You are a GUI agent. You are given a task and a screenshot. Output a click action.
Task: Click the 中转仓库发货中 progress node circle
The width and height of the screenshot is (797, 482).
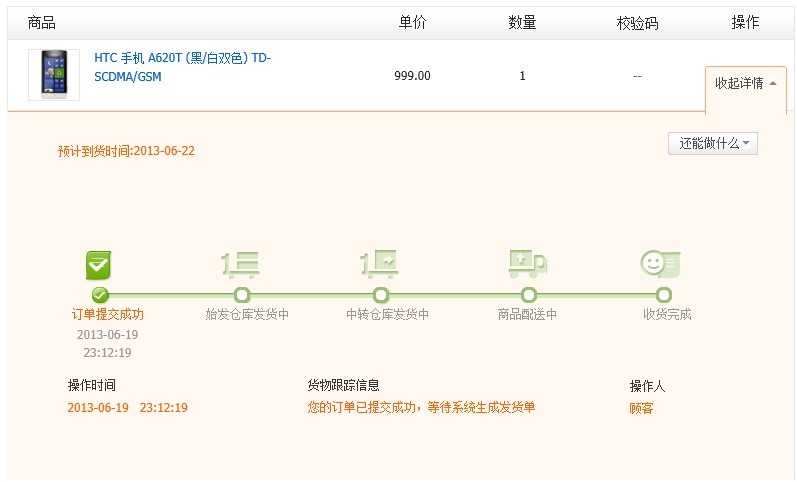pyautogui.click(x=381, y=295)
